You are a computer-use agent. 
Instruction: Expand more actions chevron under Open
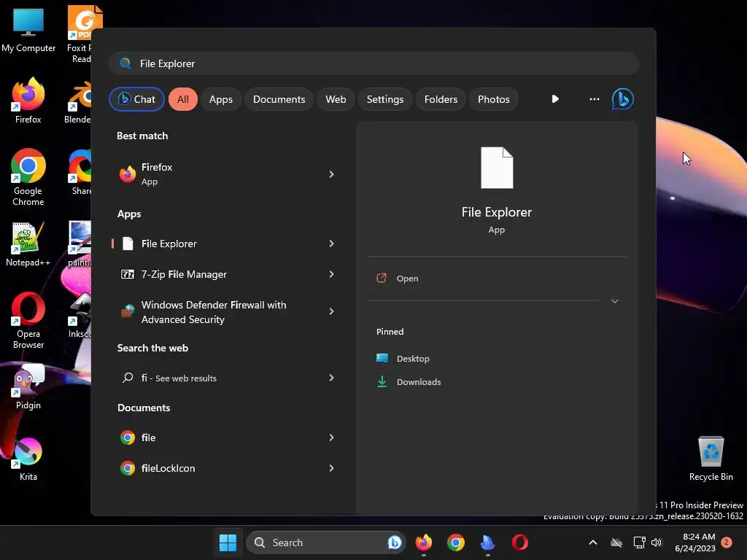coord(614,301)
